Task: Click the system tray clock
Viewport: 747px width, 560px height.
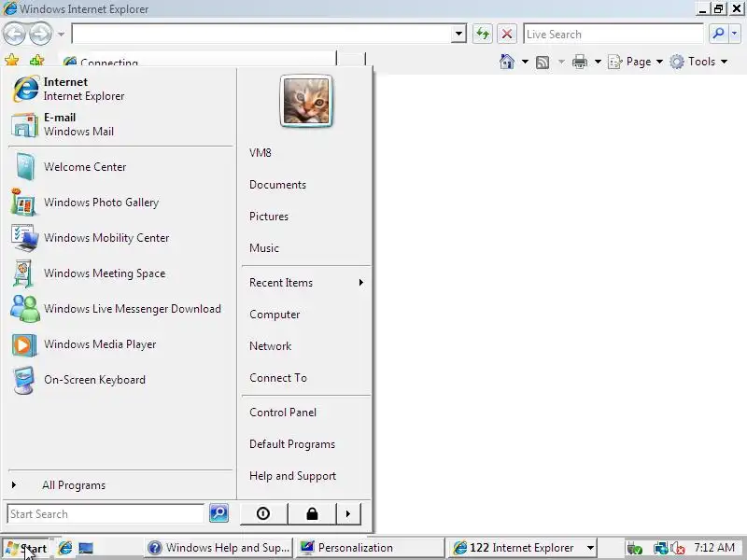Action: click(714, 548)
